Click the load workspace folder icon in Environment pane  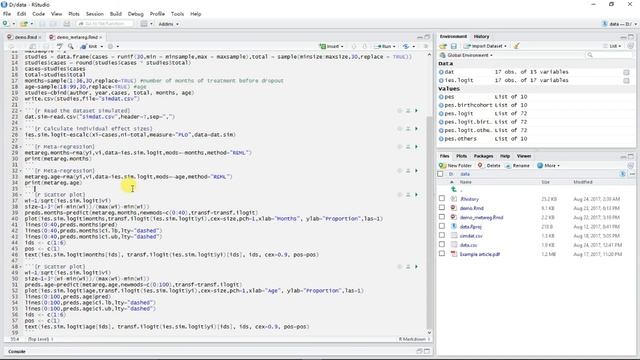tap(443, 46)
